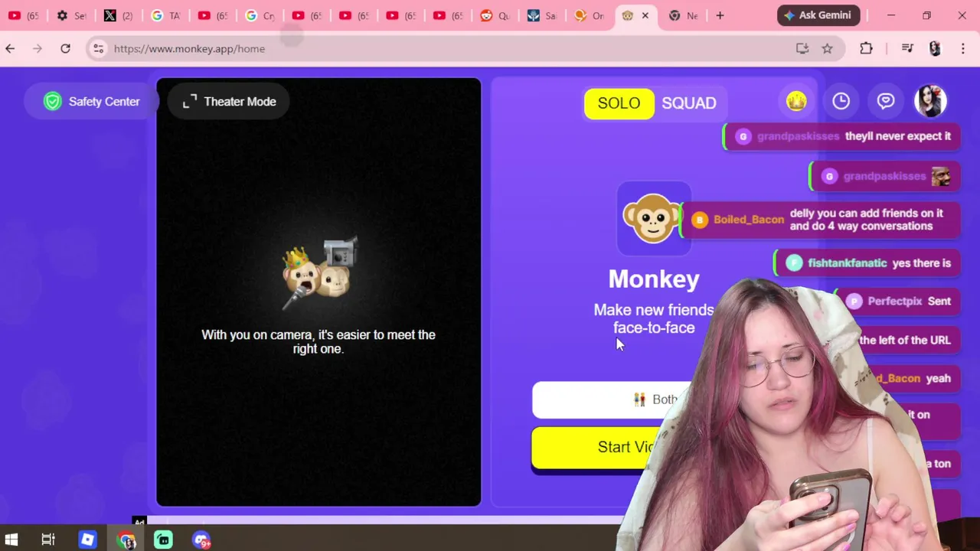
Task: Switch to SQUAD mode
Action: (x=689, y=103)
